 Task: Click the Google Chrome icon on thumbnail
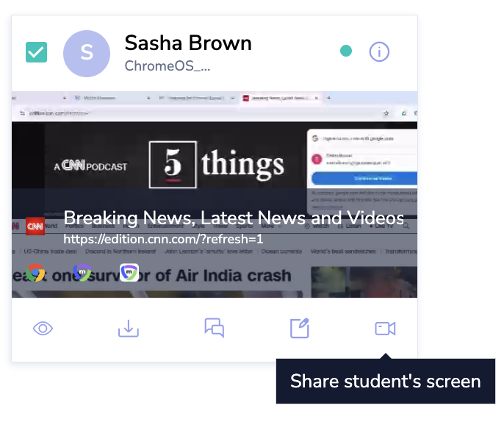(x=35, y=273)
